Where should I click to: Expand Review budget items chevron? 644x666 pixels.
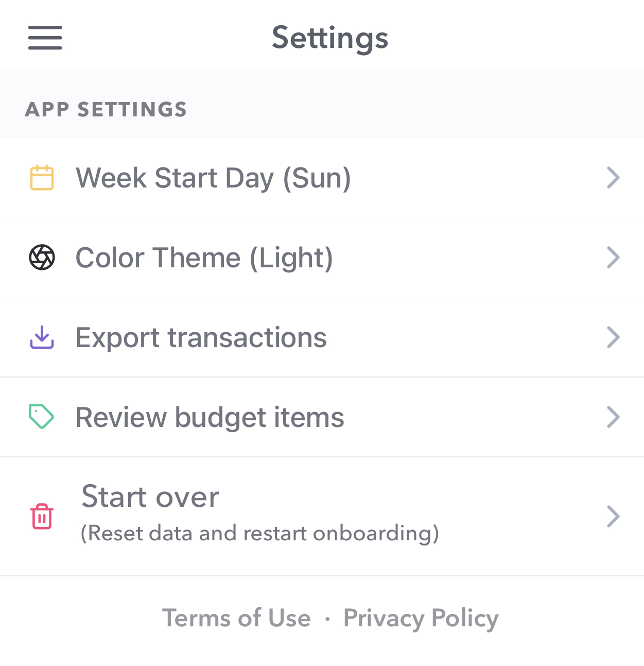(613, 417)
